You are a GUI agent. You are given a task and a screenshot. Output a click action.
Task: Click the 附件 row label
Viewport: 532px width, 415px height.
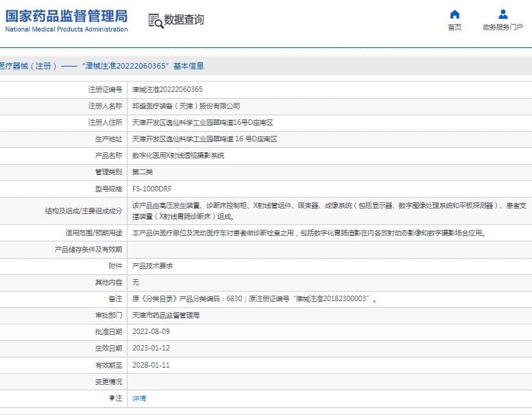point(115,266)
